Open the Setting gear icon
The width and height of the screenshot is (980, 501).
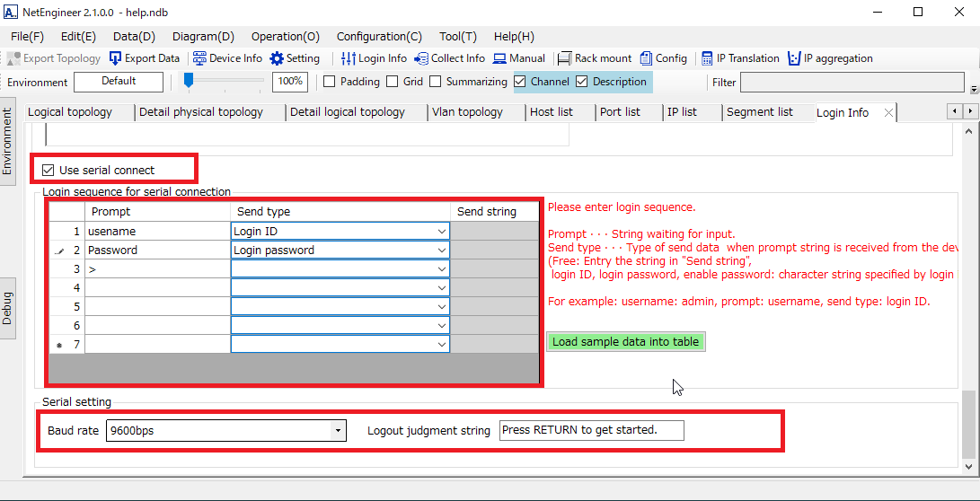[x=278, y=58]
